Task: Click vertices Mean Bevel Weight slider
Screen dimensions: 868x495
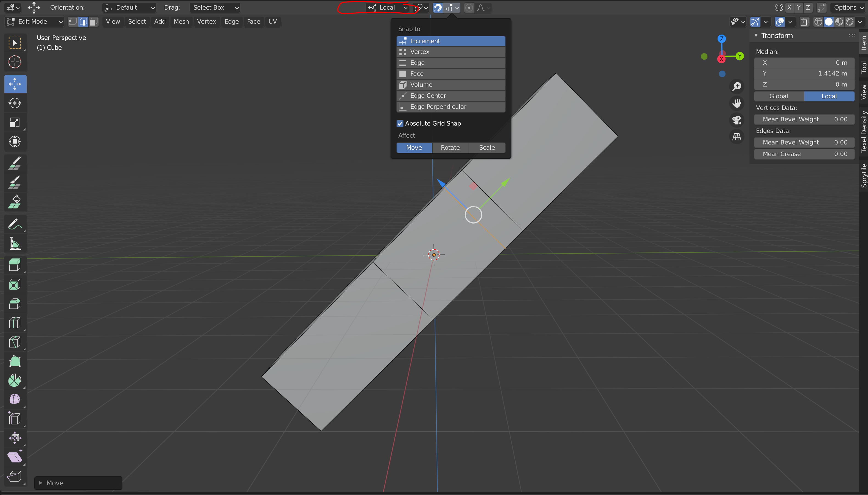Action: [x=804, y=119]
